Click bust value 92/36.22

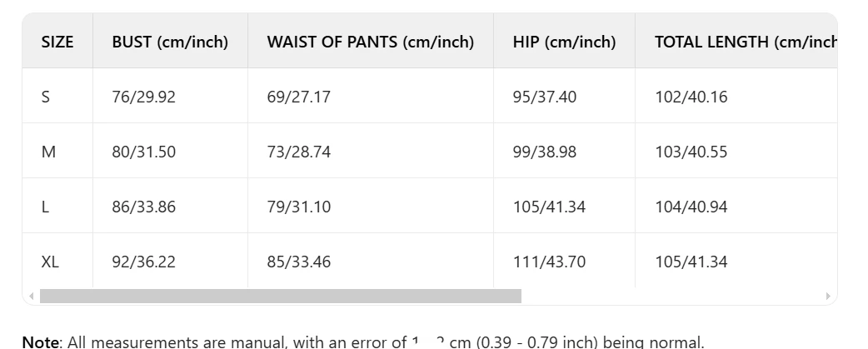[143, 262]
